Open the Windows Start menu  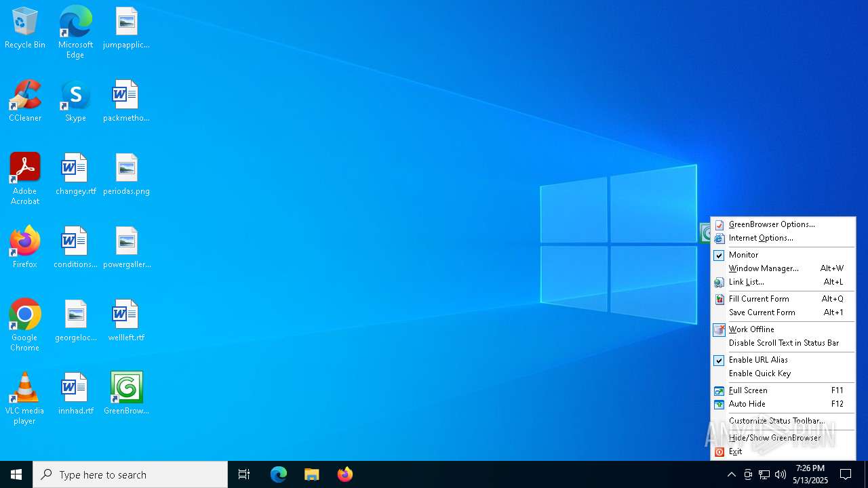(x=16, y=474)
